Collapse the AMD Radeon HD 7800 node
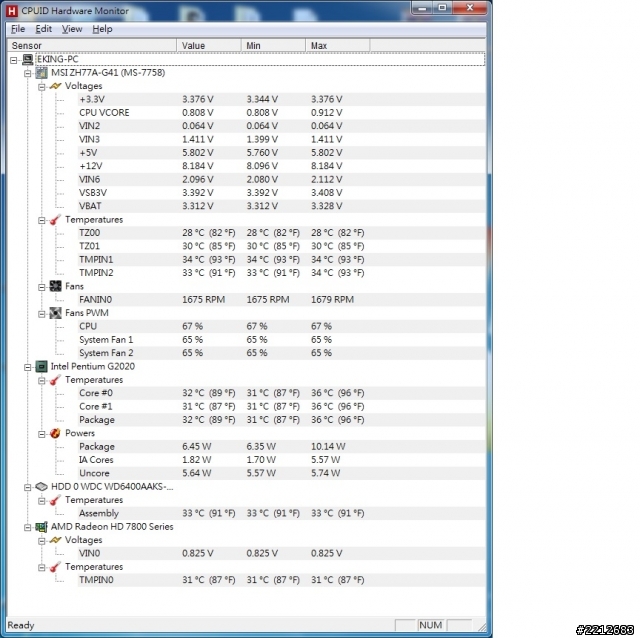Image resolution: width=640 pixels, height=638 pixels. [28, 527]
